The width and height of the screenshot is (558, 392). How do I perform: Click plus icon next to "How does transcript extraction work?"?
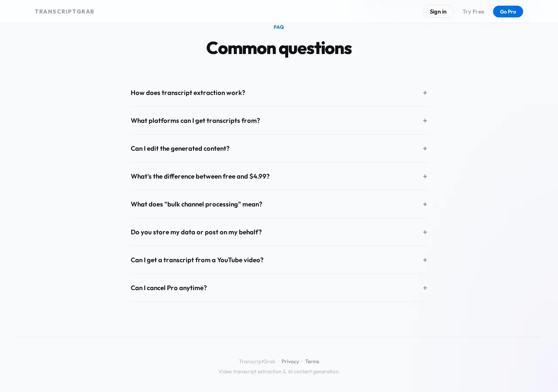click(425, 93)
